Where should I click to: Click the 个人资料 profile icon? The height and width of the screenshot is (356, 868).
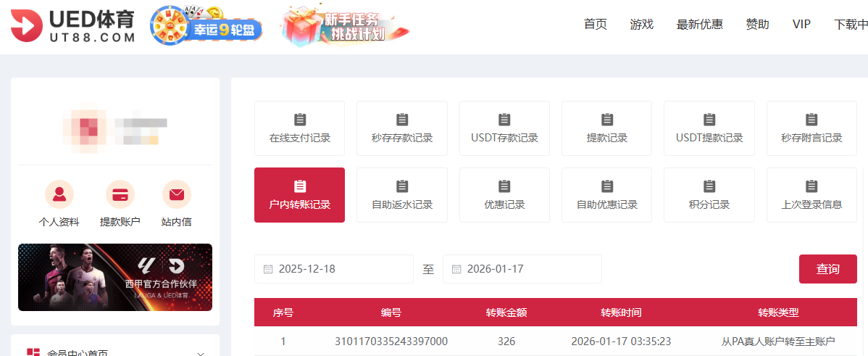coord(59,194)
